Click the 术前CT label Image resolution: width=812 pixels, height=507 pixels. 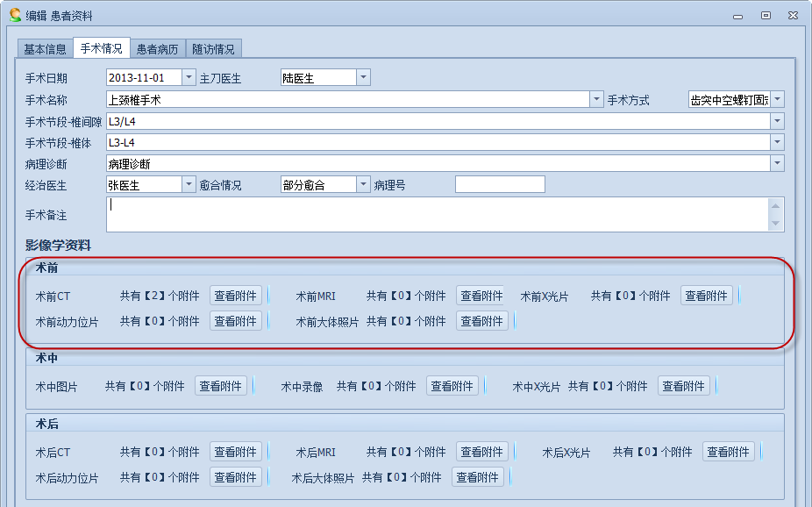coord(53,296)
